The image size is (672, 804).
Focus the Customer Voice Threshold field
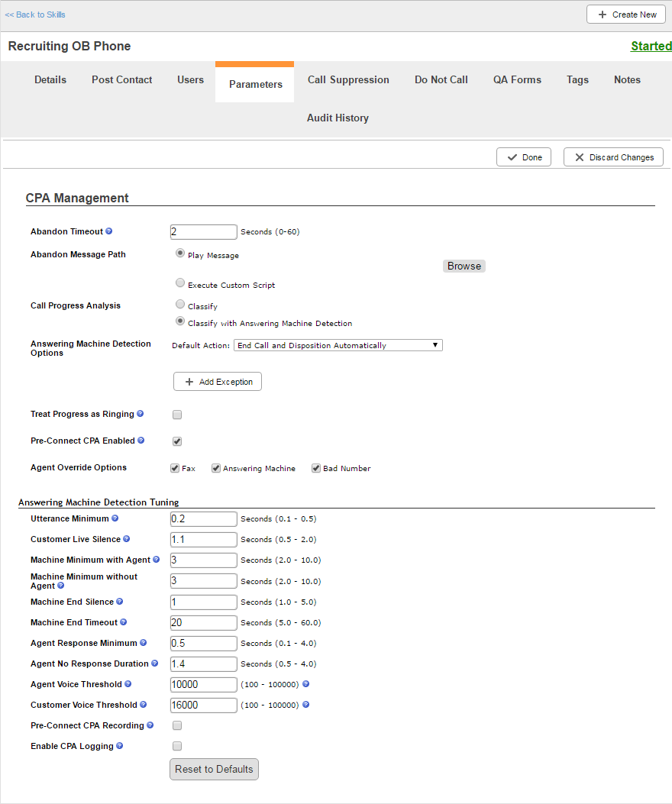(x=204, y=705)
